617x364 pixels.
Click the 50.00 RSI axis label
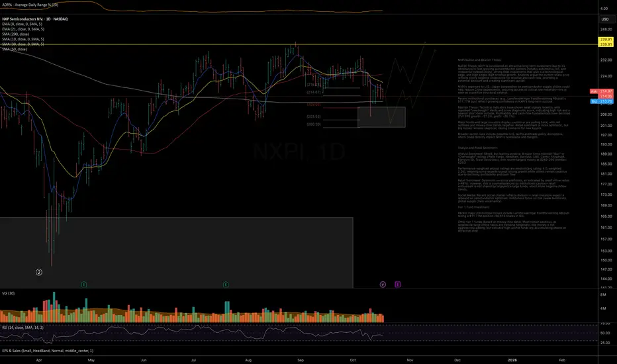click(605, 333)
